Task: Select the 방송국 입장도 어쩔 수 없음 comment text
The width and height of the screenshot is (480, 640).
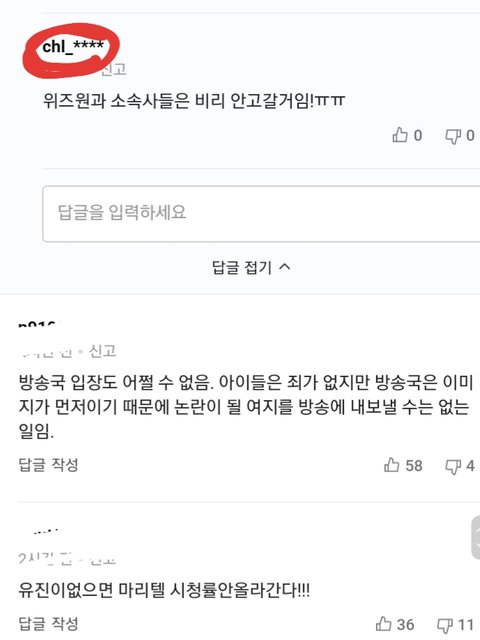Action: click(246, 406)
